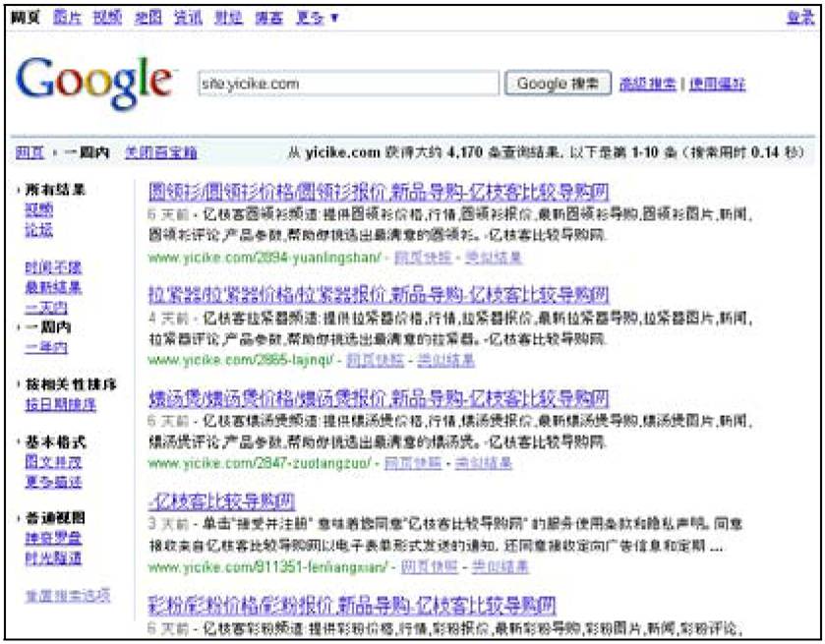Open the 神奇罗盘 view
Image resolution: width=825 pixels, height=644 pixels.
click(53, 538)
